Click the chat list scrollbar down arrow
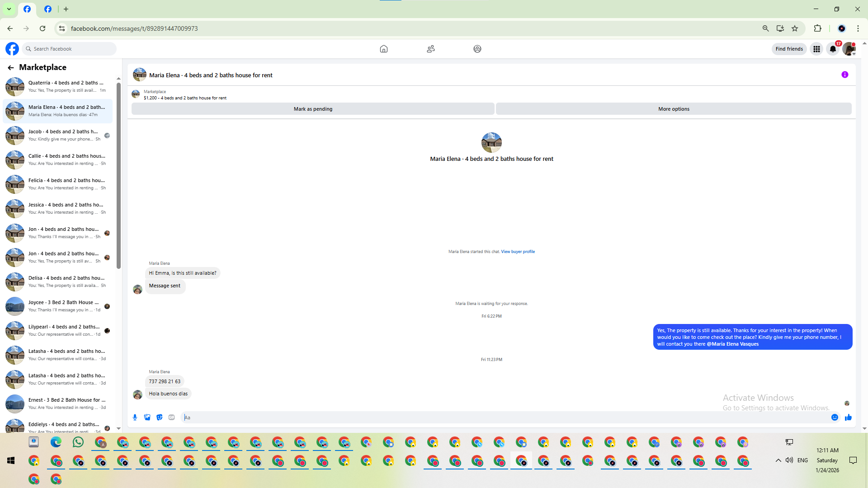868x488 pixels. pyautogui.click(x=118, y=428)
